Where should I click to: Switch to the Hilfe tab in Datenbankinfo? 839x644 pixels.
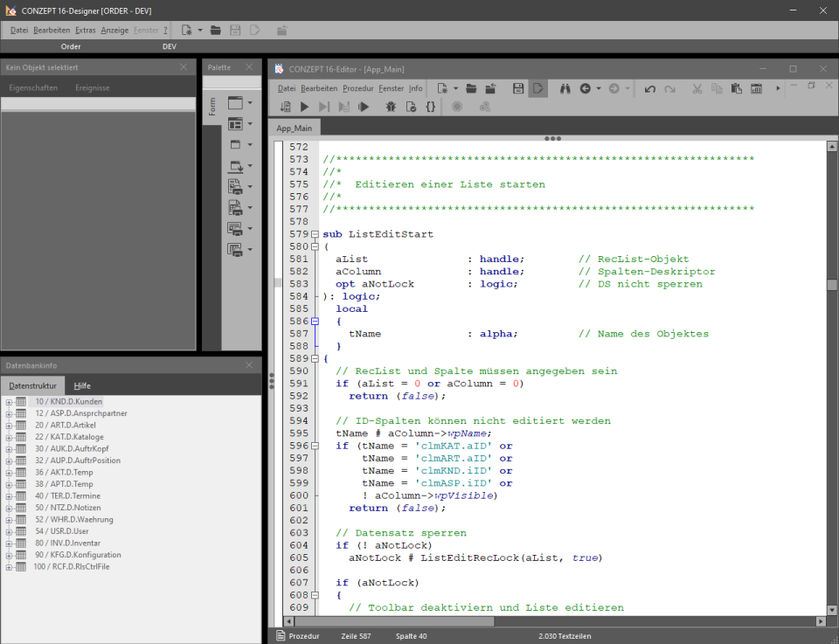[x=82, y=385]
